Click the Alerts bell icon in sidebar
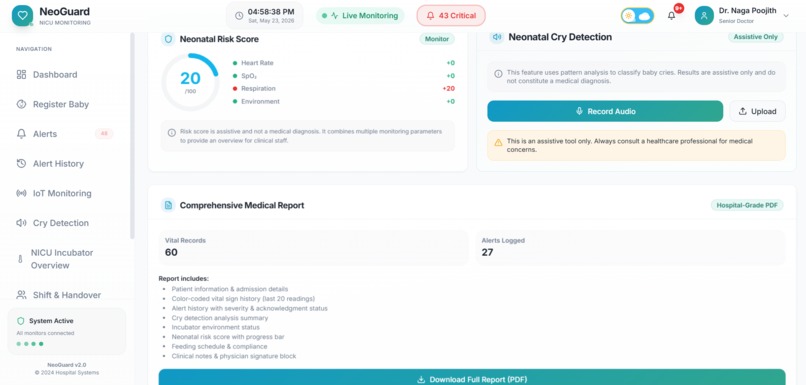This screenshot has width=806, height=385. pos(21,134)
